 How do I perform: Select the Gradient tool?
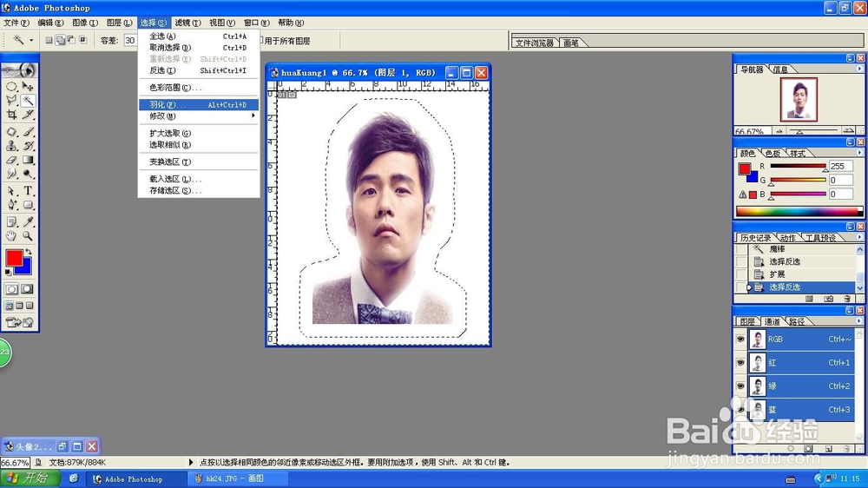click(x=28, y=160)
